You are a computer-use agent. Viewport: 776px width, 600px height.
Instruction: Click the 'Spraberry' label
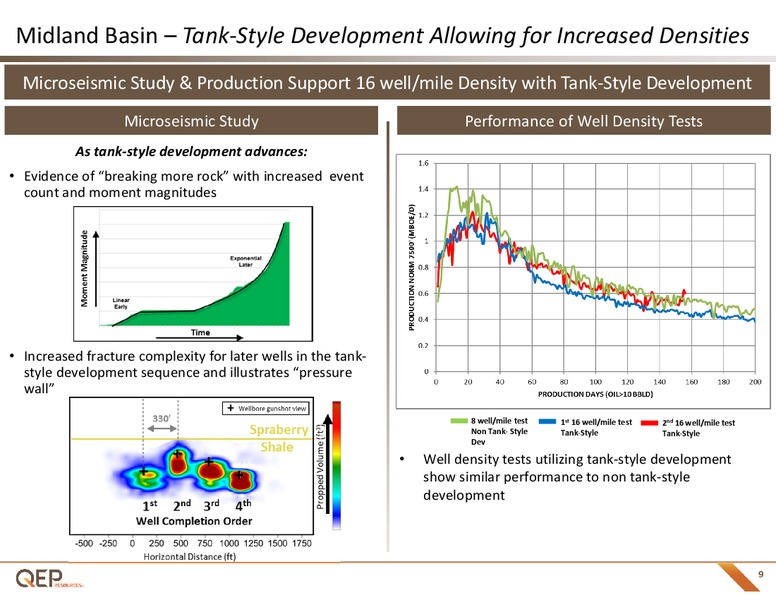[279, 429]
